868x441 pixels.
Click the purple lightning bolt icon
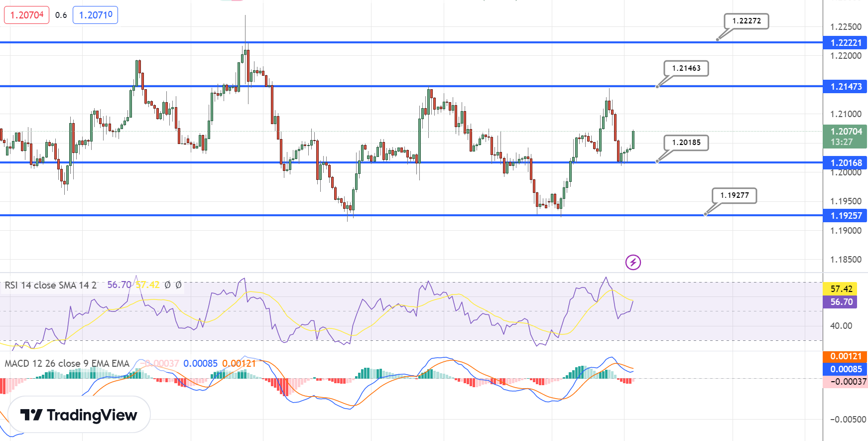(x=633, y=262)
